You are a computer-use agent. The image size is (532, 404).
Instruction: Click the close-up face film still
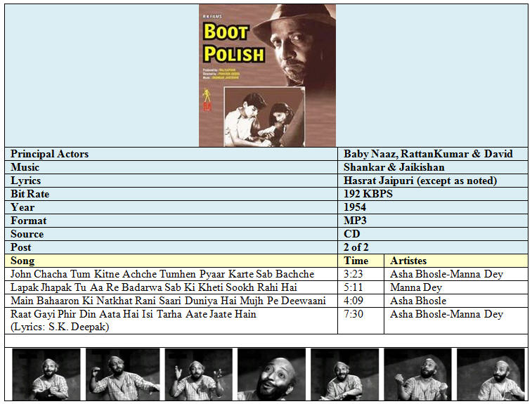271,374
